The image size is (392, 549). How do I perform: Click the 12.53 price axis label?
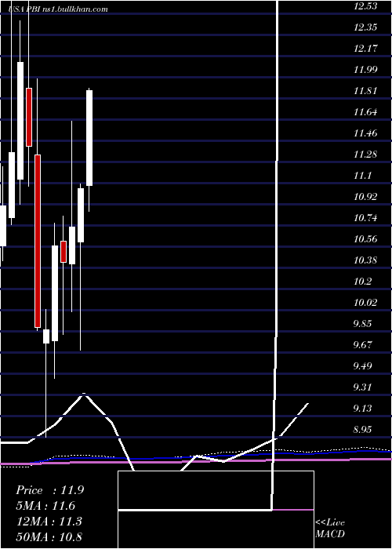pyautogui.click(x=365, y=6)
